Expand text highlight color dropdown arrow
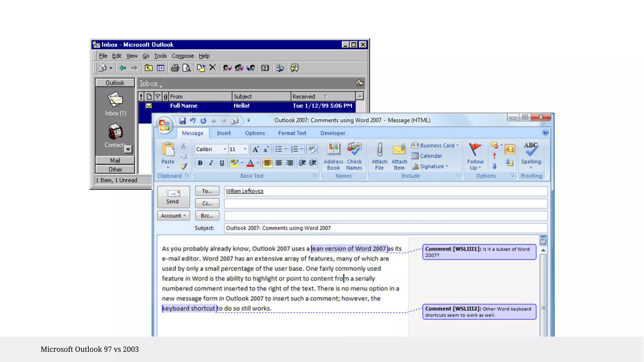Screen dimensions: 644x362 pos(242,163)
